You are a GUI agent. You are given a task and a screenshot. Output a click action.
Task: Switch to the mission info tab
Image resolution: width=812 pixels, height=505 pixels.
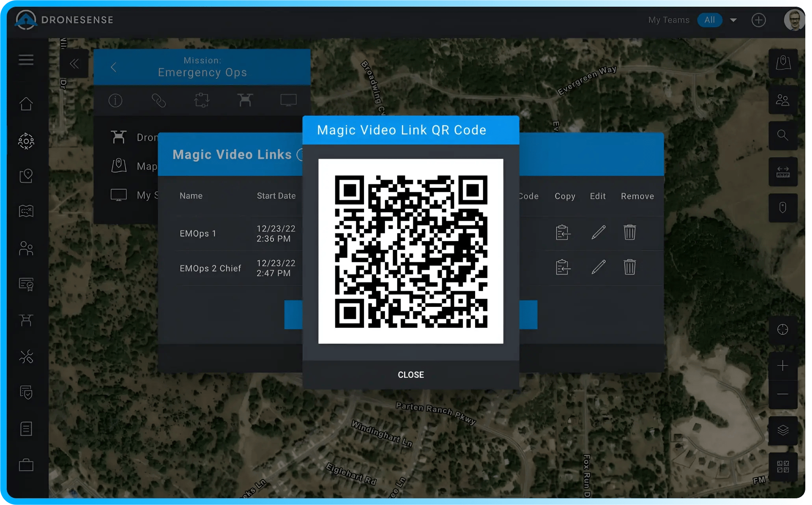pos(115,100)
